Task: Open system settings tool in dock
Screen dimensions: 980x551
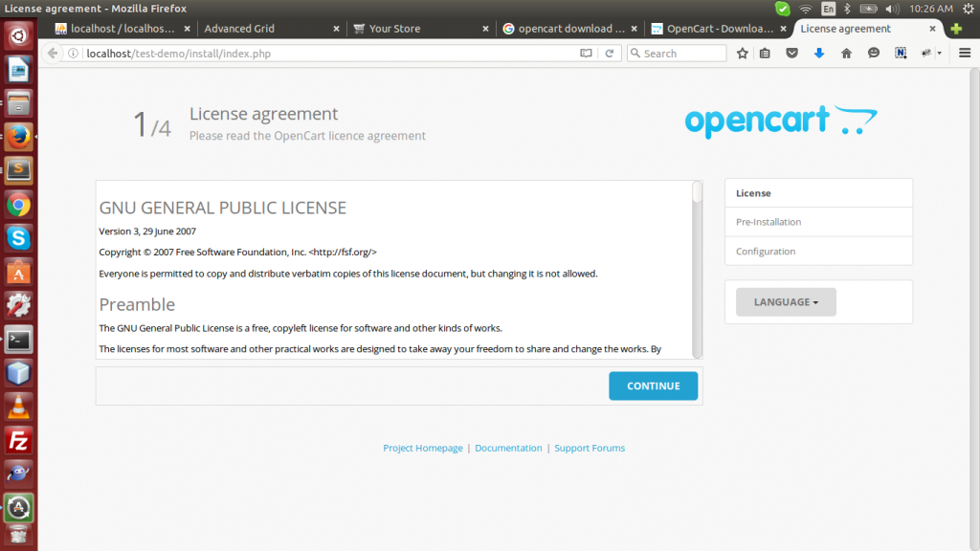Action: (18, 306)
